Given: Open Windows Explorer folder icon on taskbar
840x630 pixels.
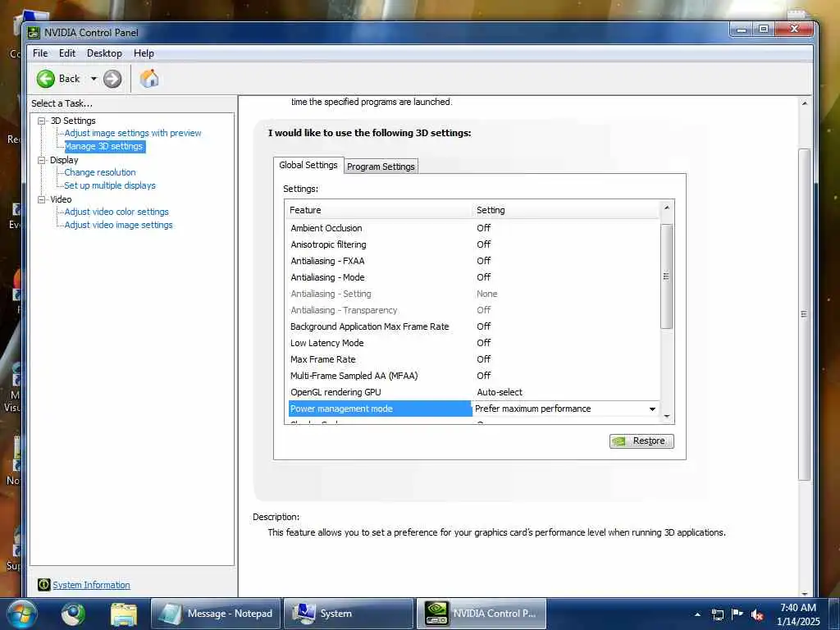Looking at the screenshot, I should click(x=124, y=614).
